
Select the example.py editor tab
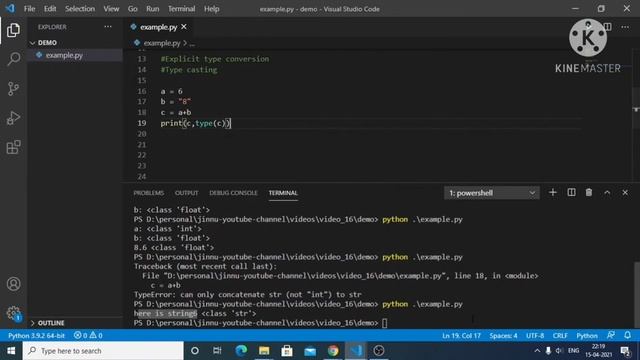click(x=158, y=27)
